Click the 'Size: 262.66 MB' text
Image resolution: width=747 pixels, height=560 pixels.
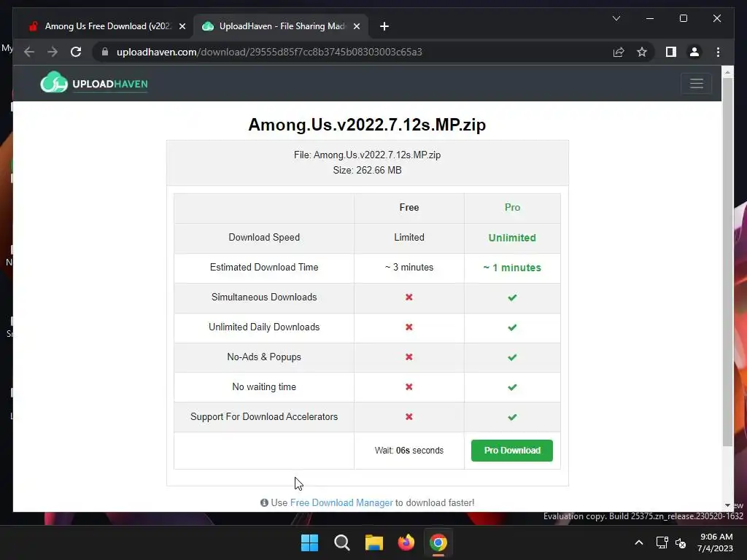point(367,171)
